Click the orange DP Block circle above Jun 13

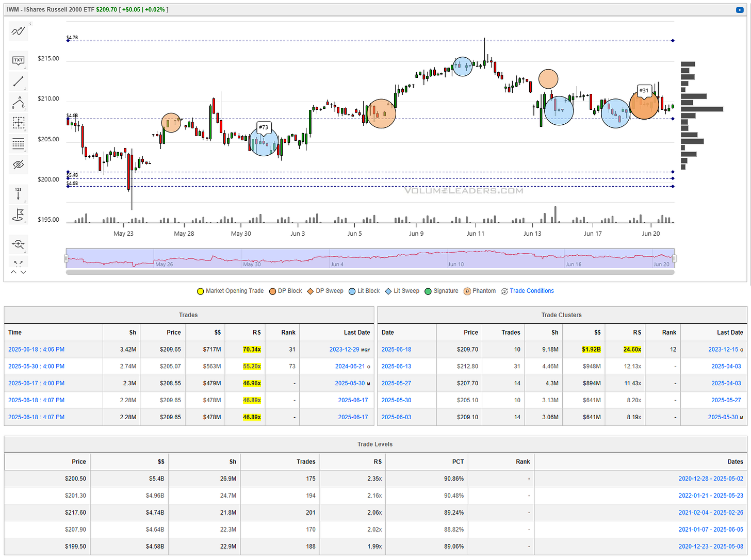coord(548,79)
